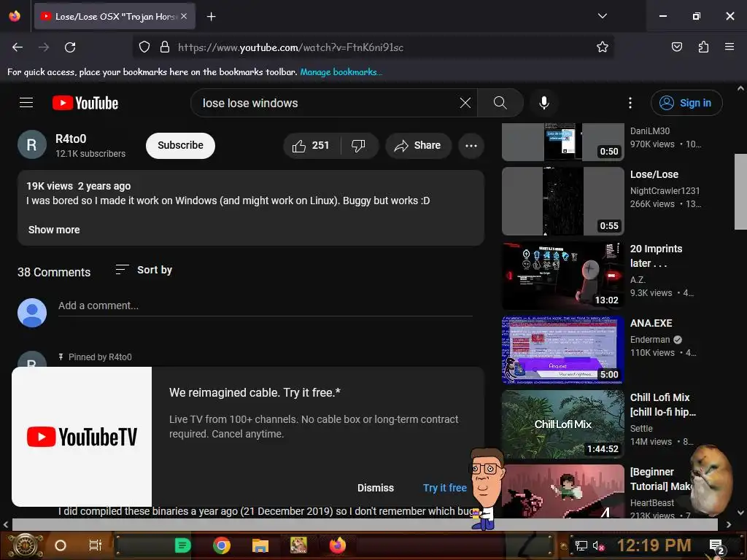Open File Explorer from taskbar

[x=260, y=545]
